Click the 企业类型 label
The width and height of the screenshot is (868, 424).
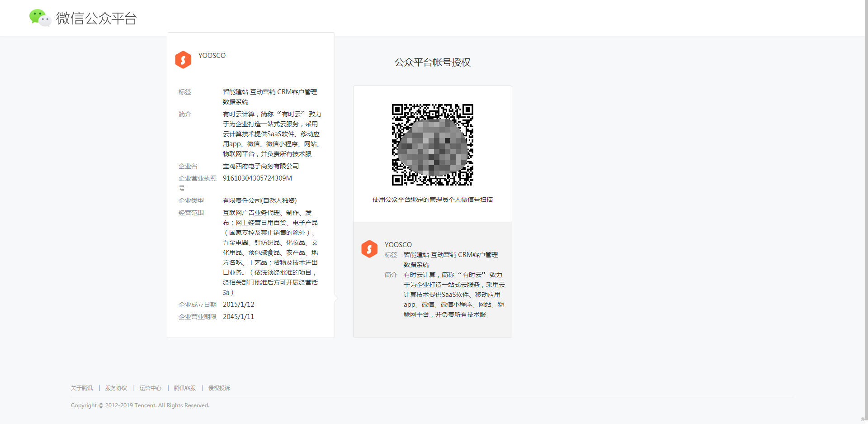pyautogui.click(x=191, y=200)
